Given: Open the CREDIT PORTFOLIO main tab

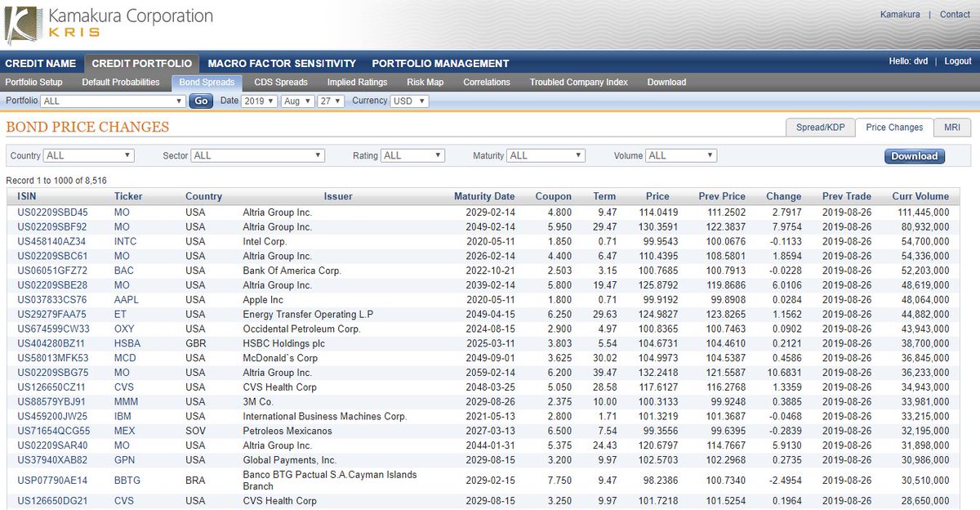Looking at the screenshot, I should [141, 63].
